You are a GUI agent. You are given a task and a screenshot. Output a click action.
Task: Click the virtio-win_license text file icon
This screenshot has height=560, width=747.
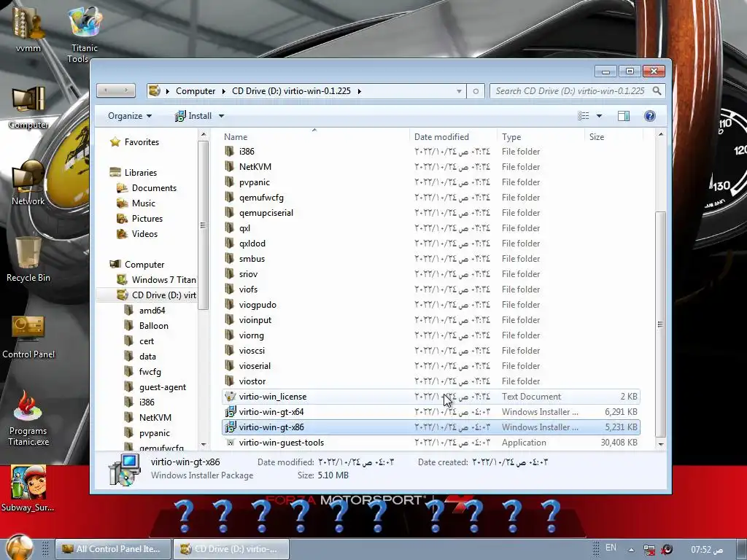point(230,397)
